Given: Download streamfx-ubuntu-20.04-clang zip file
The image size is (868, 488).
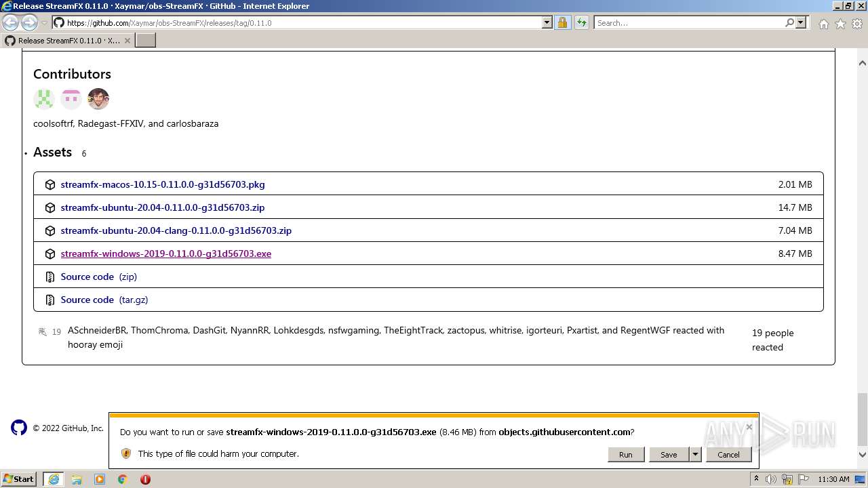Looking at the screenshot, I should [x=176, y=230].
